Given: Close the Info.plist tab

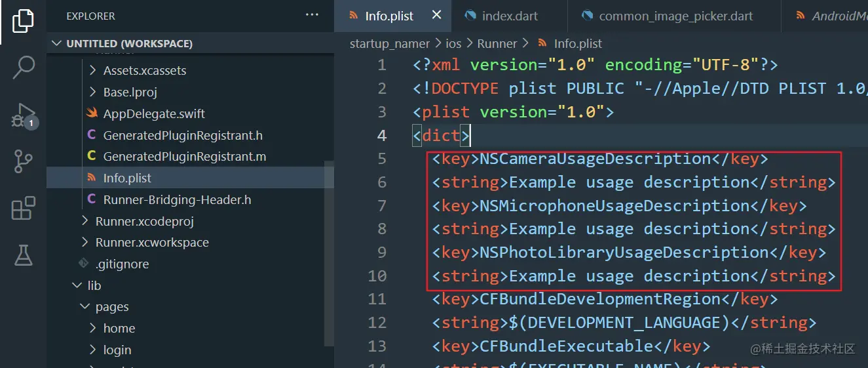Looking at the screenshot, I should click(x=436, y=15).
